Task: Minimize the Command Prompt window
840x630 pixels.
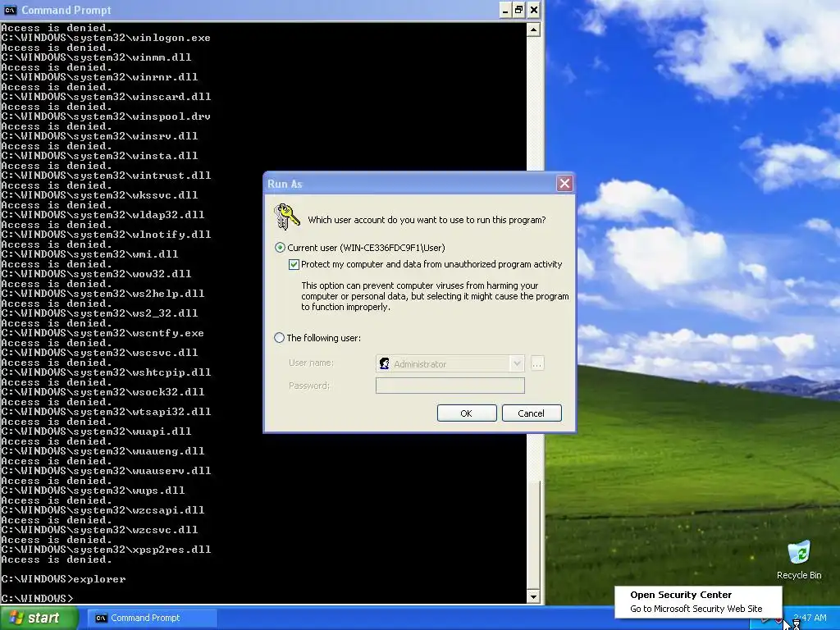Action: point(504,10)
